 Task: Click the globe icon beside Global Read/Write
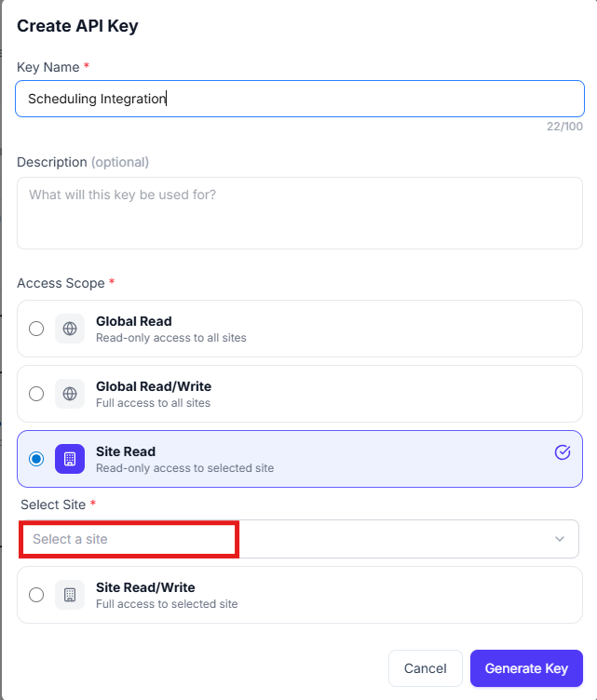pos(70,394)
